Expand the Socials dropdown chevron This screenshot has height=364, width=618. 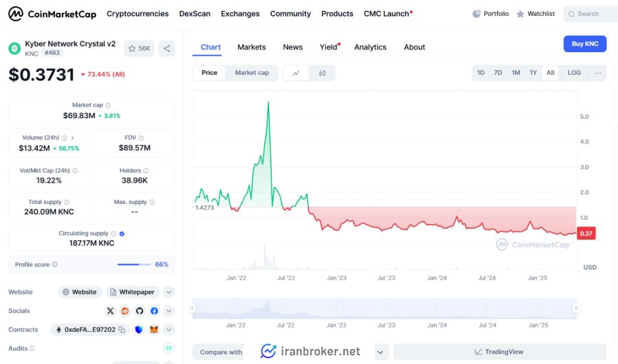169,311
